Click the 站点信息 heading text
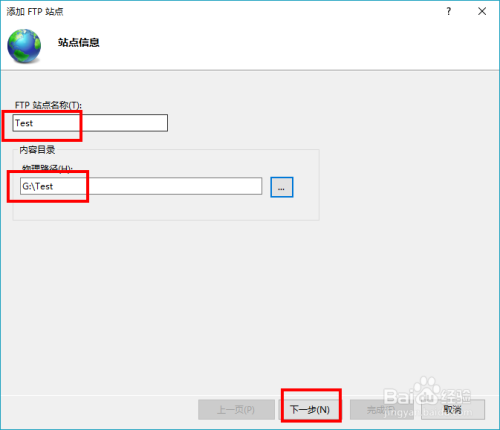 (79, 42)
